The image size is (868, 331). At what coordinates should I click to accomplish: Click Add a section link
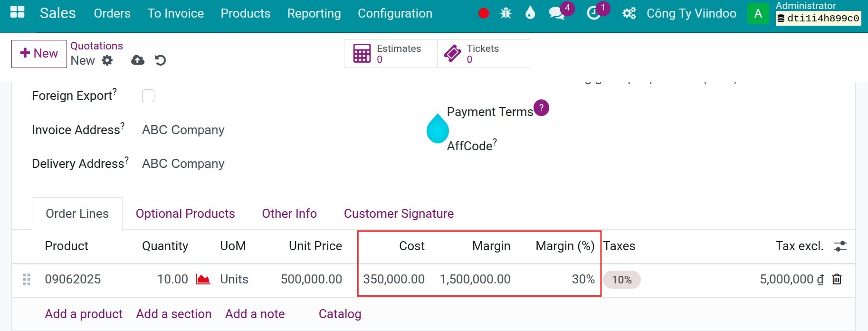coord(174,314)
